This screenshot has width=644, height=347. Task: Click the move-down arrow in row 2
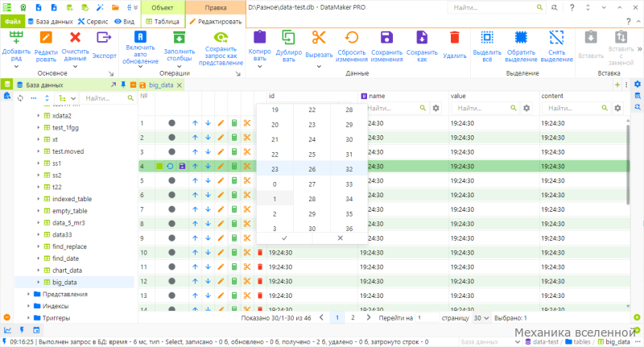pos(208,138)
